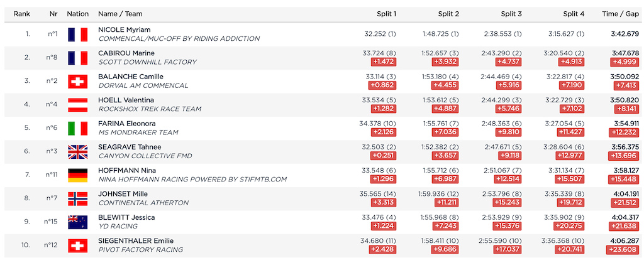Click team YD RACING
The height and width of the screenshot is (258, 644).
118,226
